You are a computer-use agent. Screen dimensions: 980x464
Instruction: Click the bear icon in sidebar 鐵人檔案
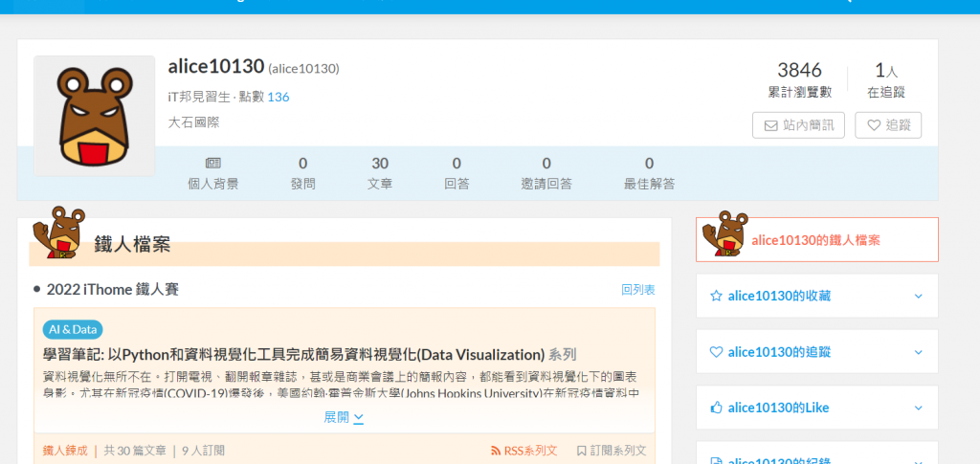724,233
